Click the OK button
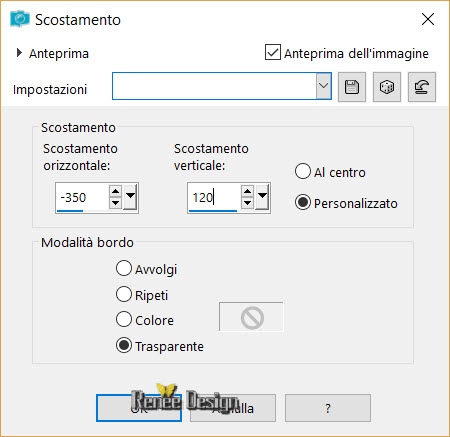Screen dimensions: 450x437 pos(139,408)
